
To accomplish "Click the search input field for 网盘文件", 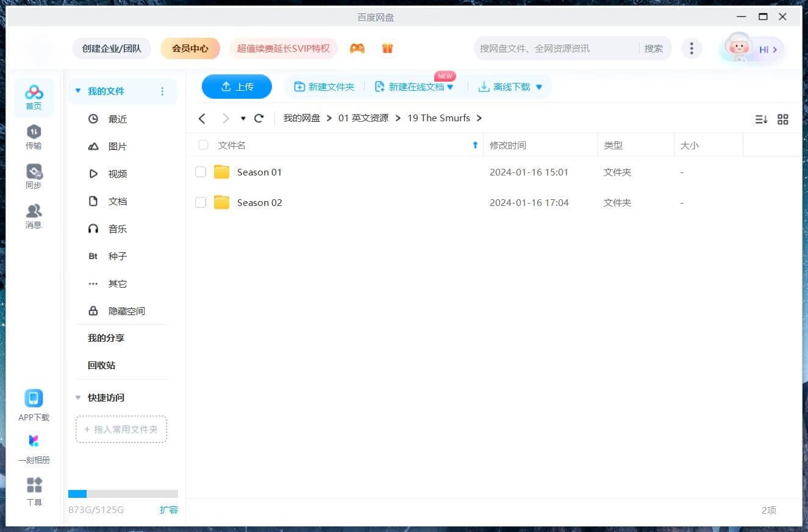I will 555,48.
